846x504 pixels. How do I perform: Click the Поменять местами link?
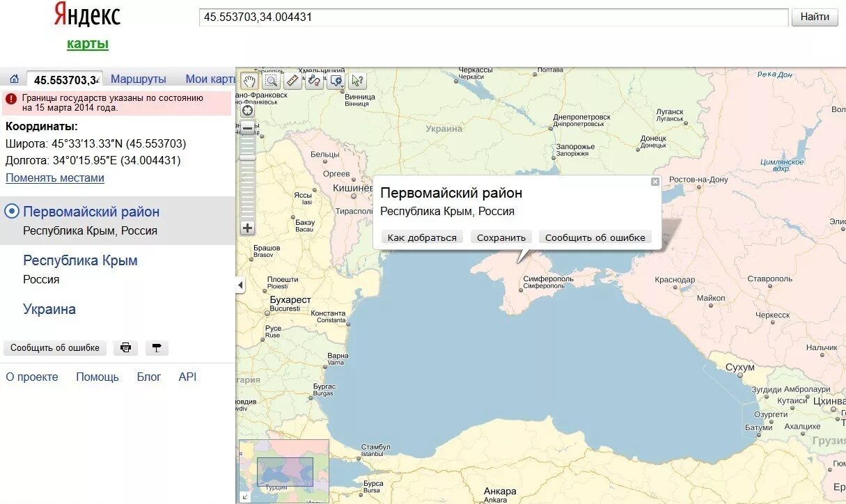tap(55, 178)
